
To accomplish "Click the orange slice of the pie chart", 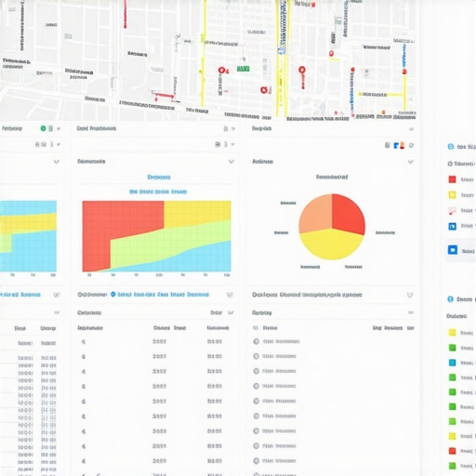I will (x=316, y=216).
